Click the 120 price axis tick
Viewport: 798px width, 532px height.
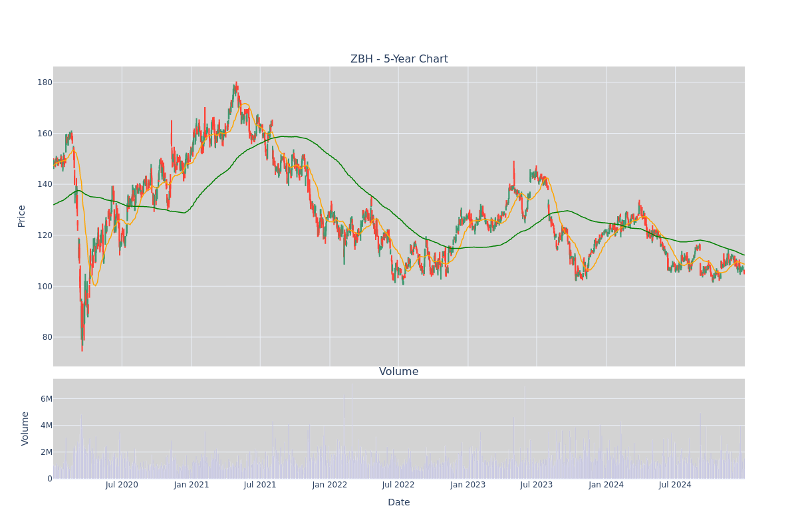pos(45,235)
